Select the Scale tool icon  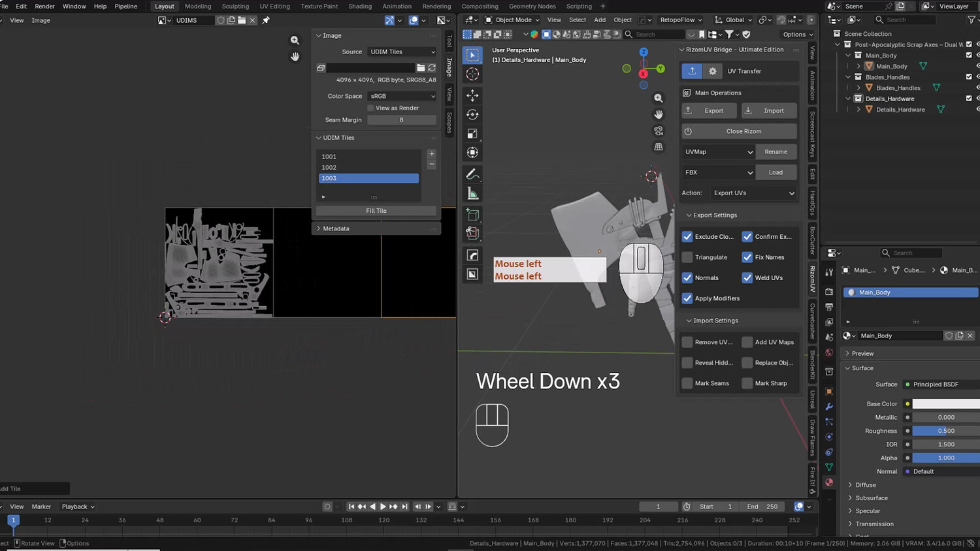tap(472, 133)
